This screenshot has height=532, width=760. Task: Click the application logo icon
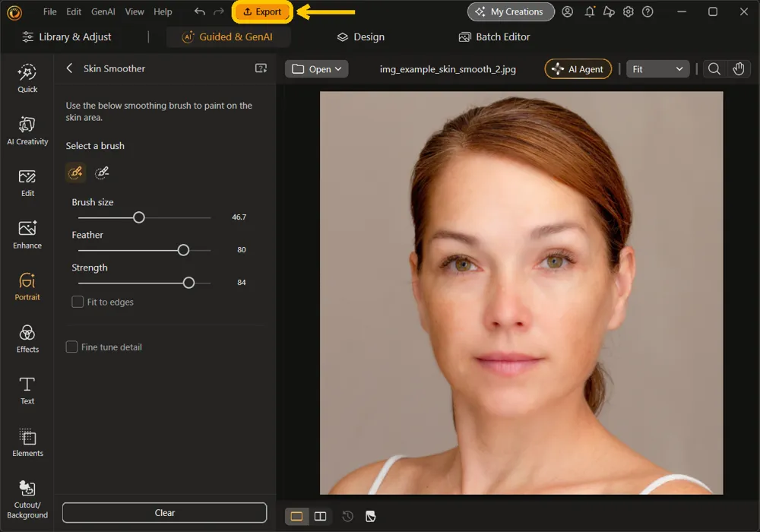(14, 13)
